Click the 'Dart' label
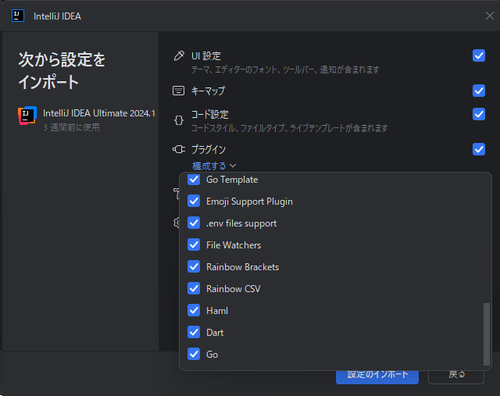This screenshot has width=500, height=396. click(x=215, y=333)
